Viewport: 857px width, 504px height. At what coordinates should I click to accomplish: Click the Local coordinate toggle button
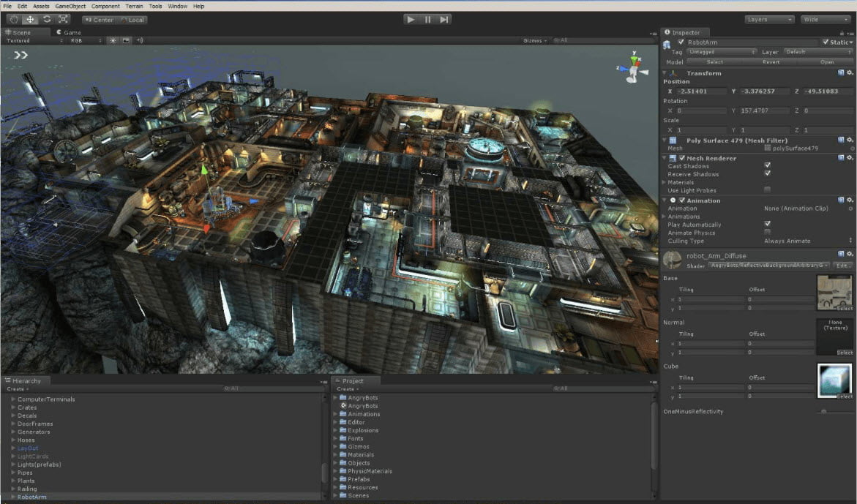click(x=132, y=20)
